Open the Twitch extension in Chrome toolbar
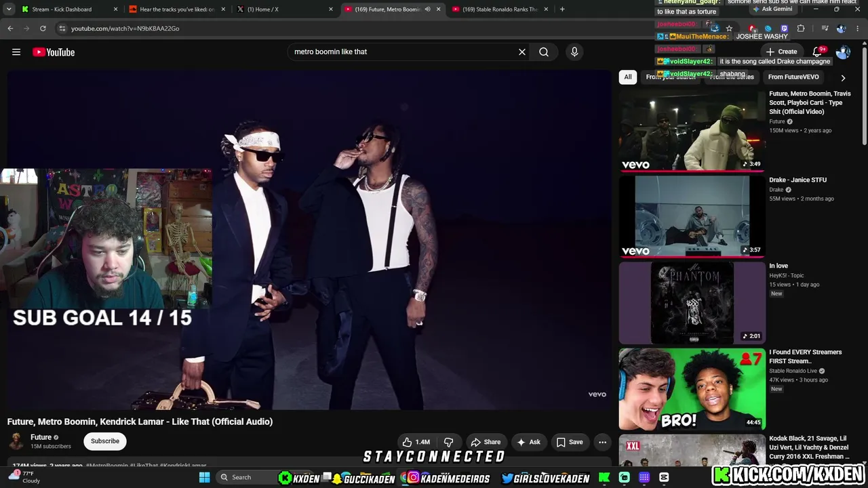Image resolution: width=868 pixels, height=488 pixels. [x=785, y=28]
